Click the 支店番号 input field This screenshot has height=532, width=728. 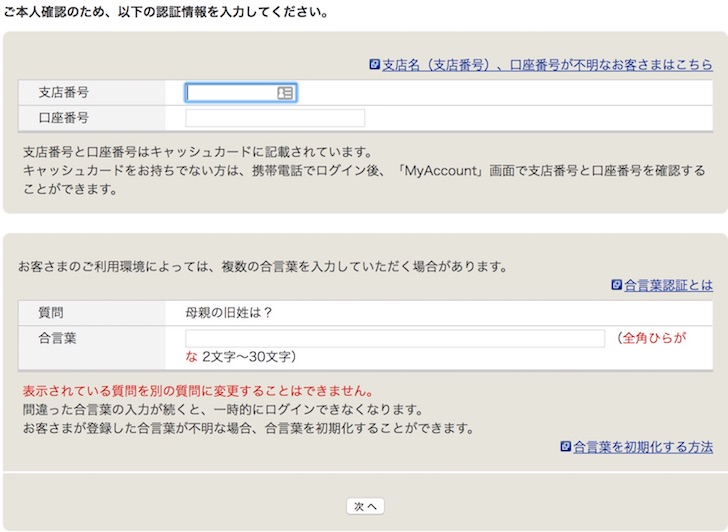coord(241,93)
